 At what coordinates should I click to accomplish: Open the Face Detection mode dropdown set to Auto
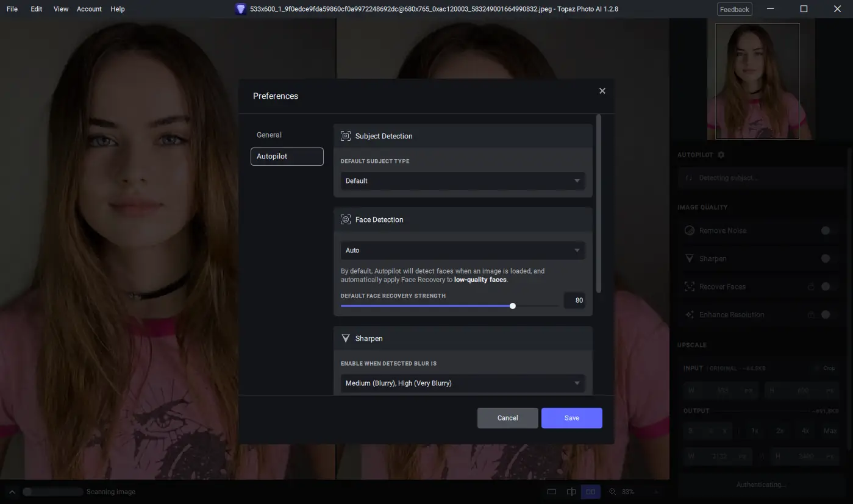462,250
